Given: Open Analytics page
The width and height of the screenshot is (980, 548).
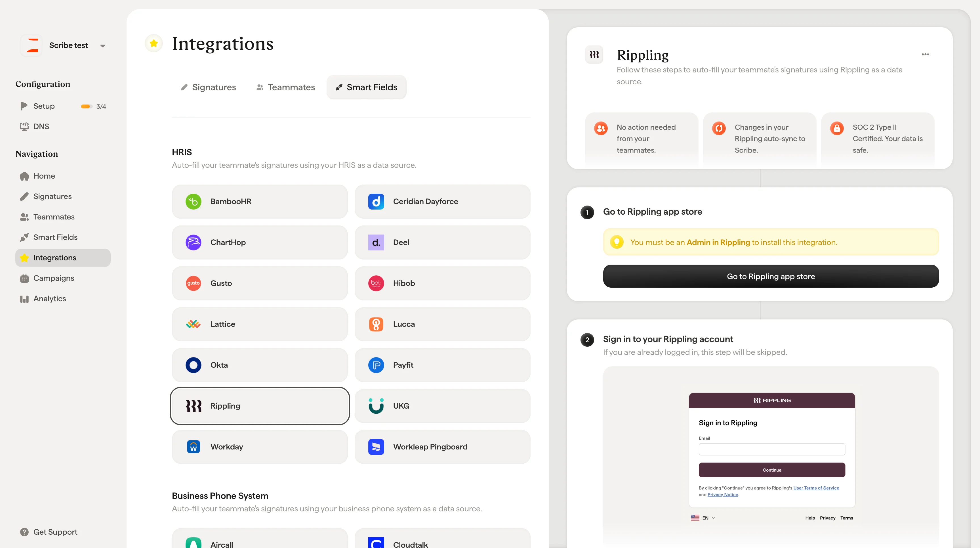Looking at the screenshot, I should click(63, 299).
